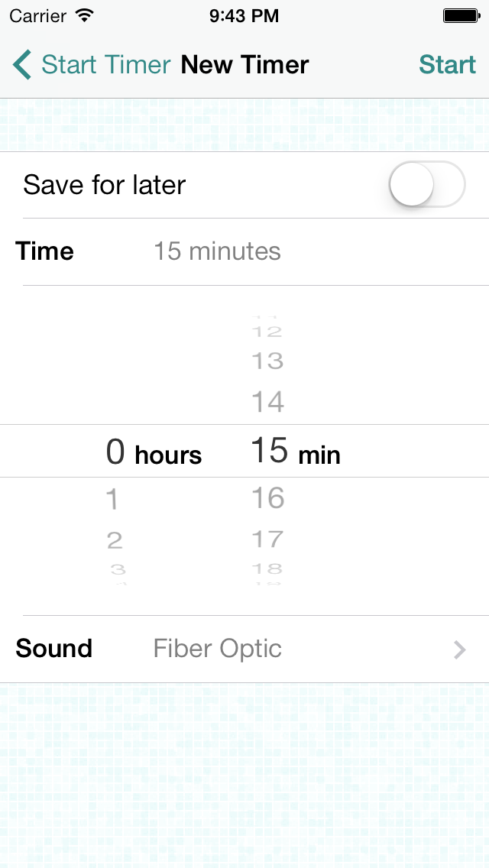The height and width of the screenshot is (868, 489).
Task: Open the Sound selection row
Action: [244, 649]
